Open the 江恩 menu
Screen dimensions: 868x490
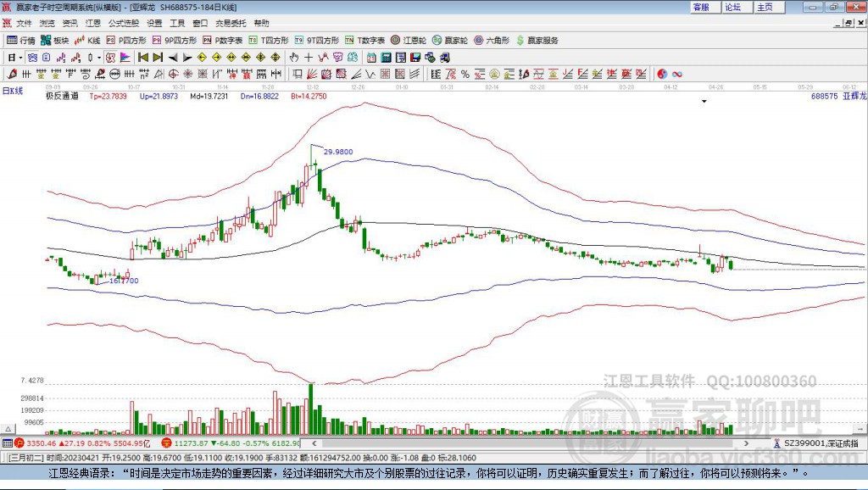[93, 23]
